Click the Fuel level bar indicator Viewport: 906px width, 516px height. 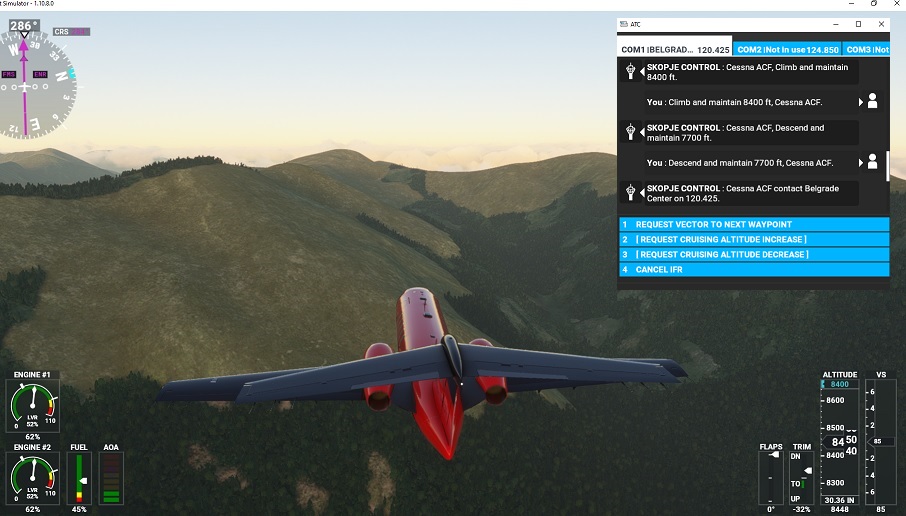79,478
